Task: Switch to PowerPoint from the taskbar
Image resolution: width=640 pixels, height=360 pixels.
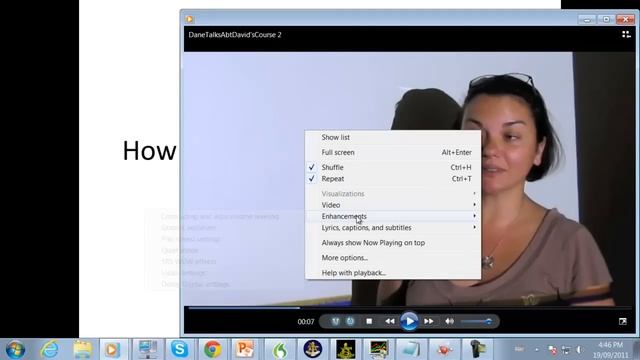Action: tap(245, 349)
